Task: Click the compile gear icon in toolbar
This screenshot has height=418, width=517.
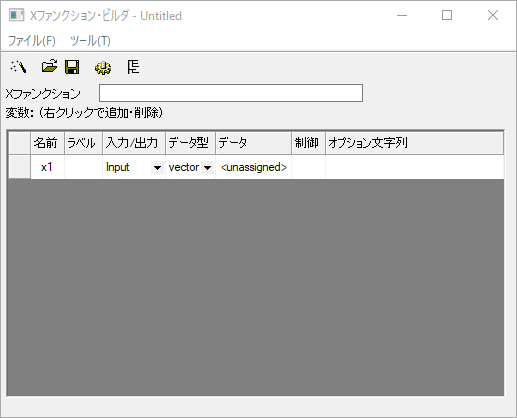Action: (x=103, y=68)
